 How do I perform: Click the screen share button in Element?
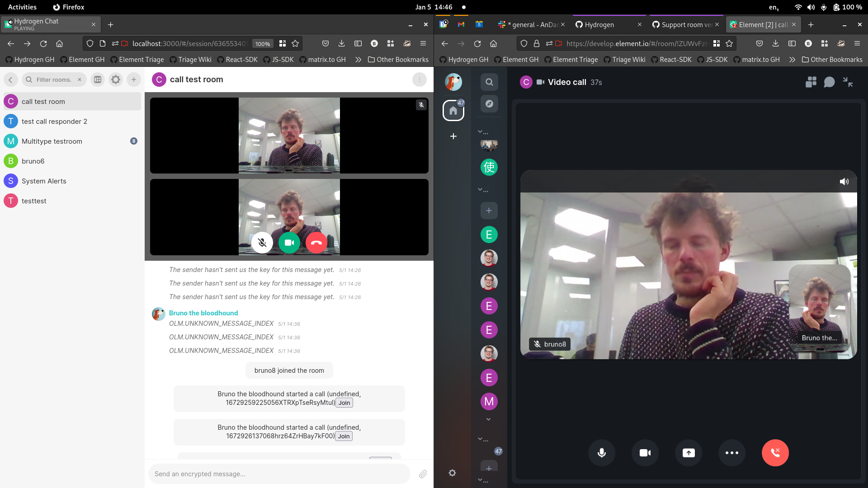(x=689, y=453)
